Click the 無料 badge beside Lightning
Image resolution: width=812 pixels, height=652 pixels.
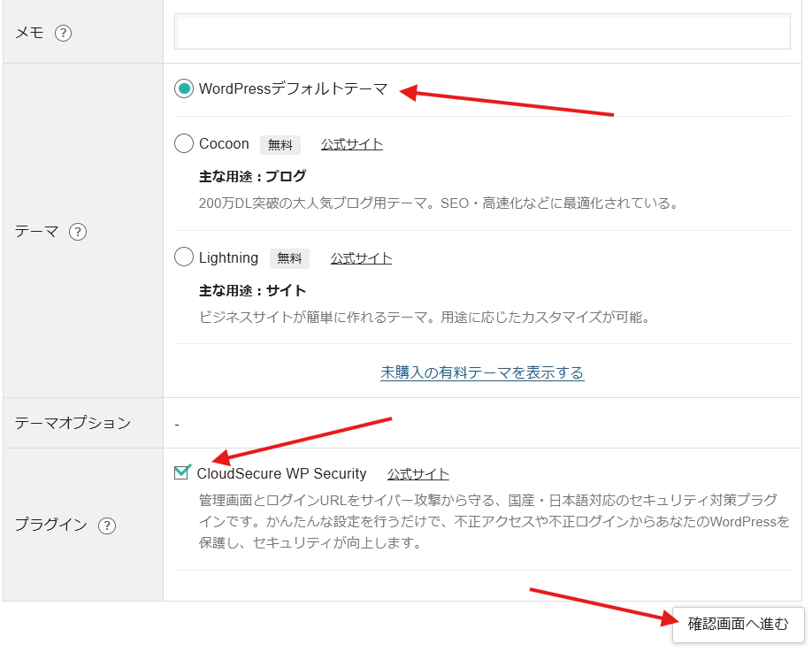pos(289,258)
